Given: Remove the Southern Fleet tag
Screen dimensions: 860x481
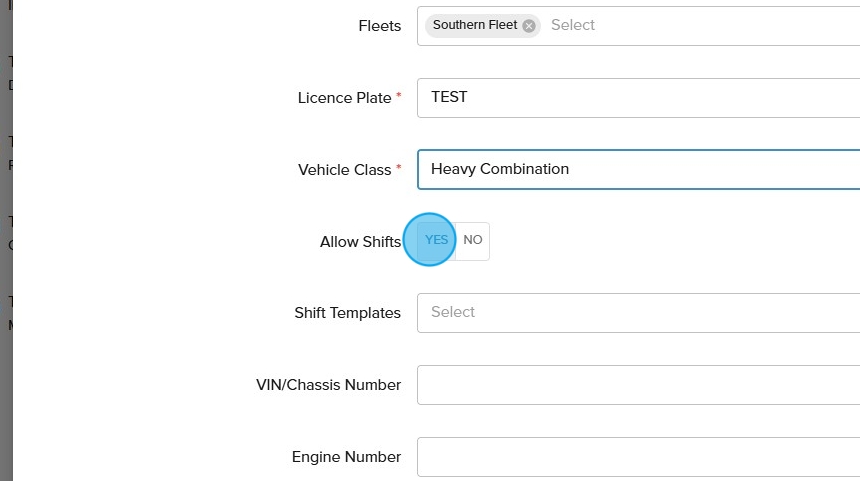Looking at the screenshot, I should [x=529, y=26].
